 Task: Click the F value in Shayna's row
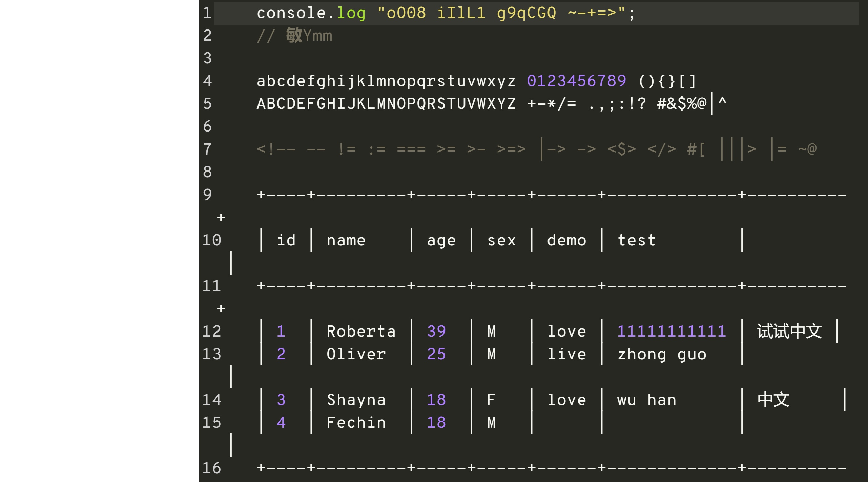click(x=492, y=400)
